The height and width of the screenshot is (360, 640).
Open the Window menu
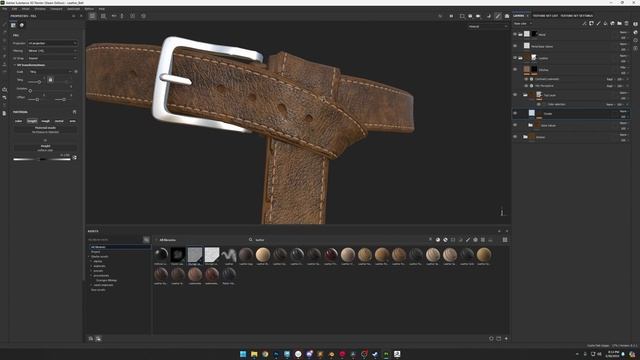point(40,9)
